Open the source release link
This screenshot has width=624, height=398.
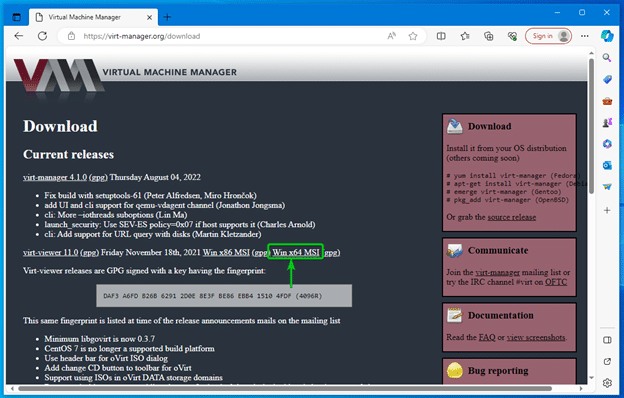tap(512, 217)
